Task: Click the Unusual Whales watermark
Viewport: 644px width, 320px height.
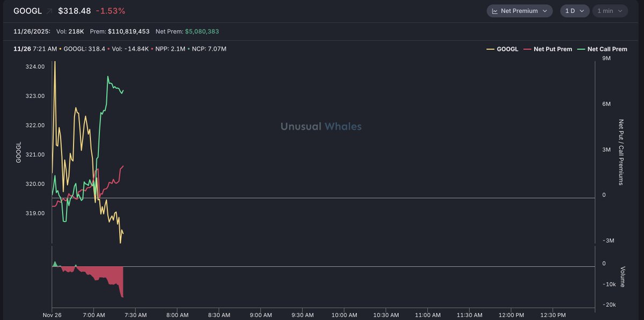Action: (x=321, y=127)
